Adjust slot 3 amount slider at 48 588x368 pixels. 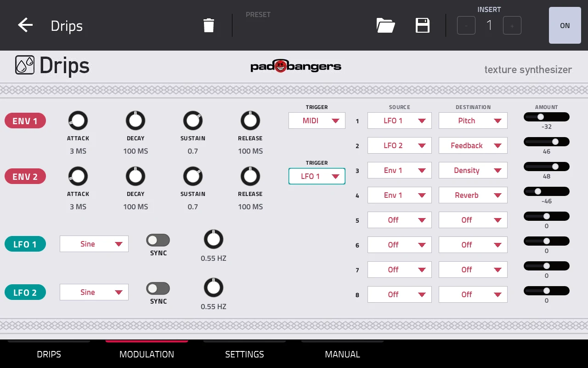(547, 167)
